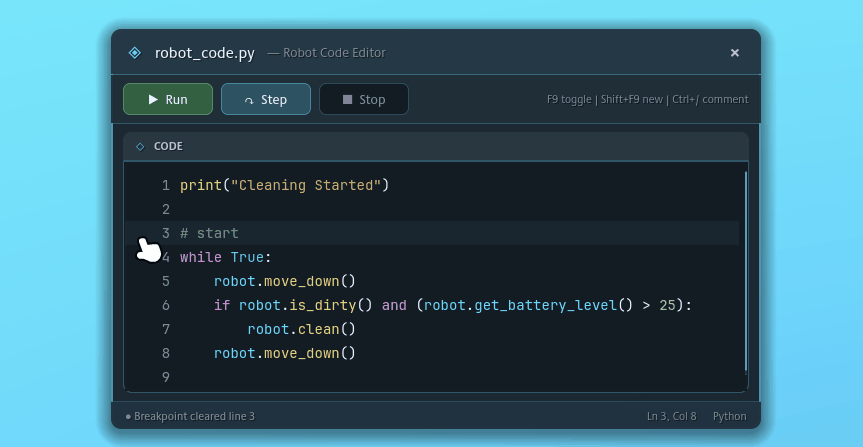Click the diamond app icon beside robot_code.py
The height and width of the screenshot is (447, 863).
[x=135, y=53]
